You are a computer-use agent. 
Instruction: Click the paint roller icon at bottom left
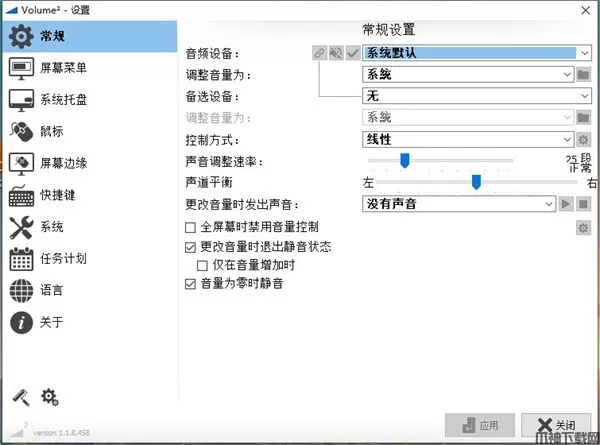[21, 397]
